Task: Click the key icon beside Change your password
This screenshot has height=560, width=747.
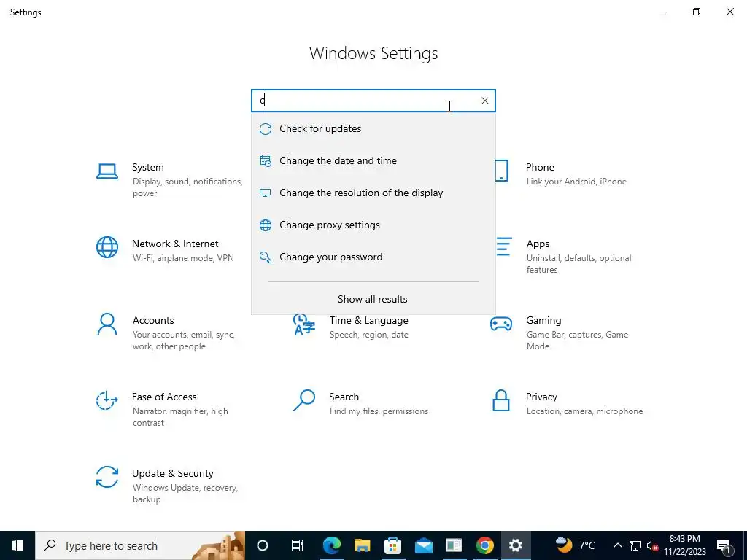Action: [266, 257]
